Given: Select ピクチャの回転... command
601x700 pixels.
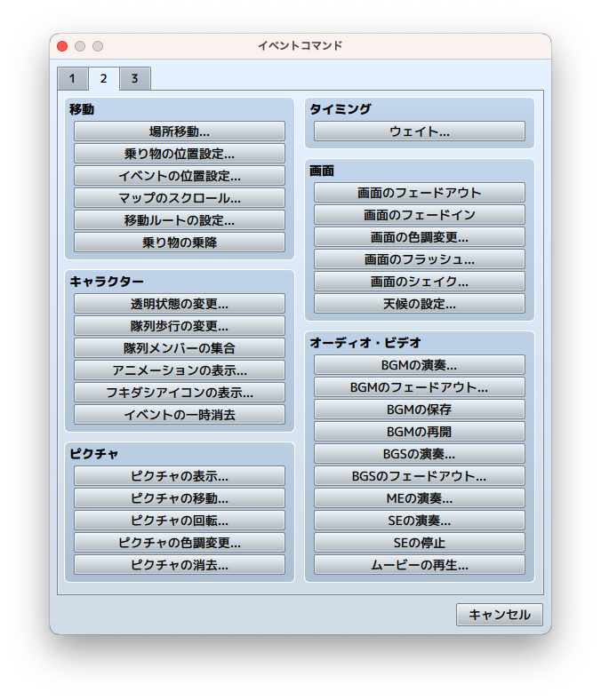Looking at the screenshot, I should 180,521.
